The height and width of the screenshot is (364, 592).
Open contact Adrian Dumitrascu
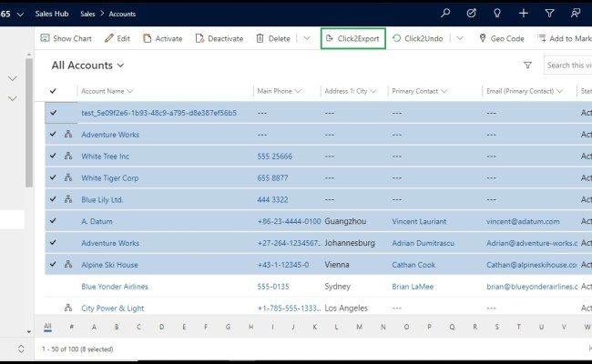tap(424, 243)
